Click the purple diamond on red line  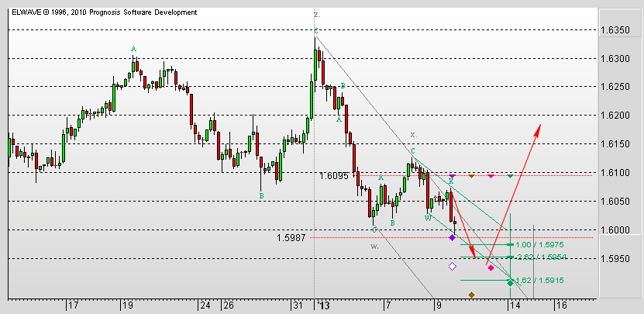tap(452, 237)
